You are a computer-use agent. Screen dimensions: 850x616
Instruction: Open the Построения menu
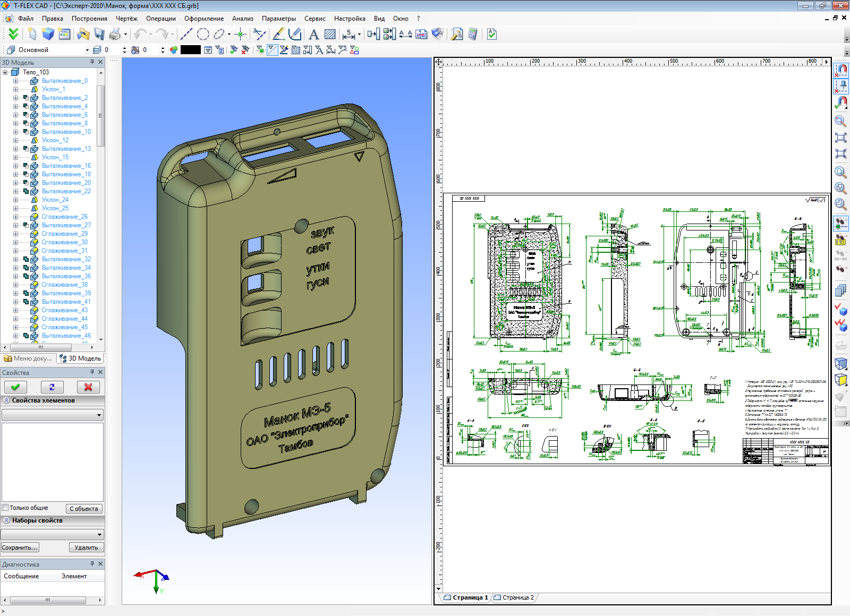(x=89, y=19)
